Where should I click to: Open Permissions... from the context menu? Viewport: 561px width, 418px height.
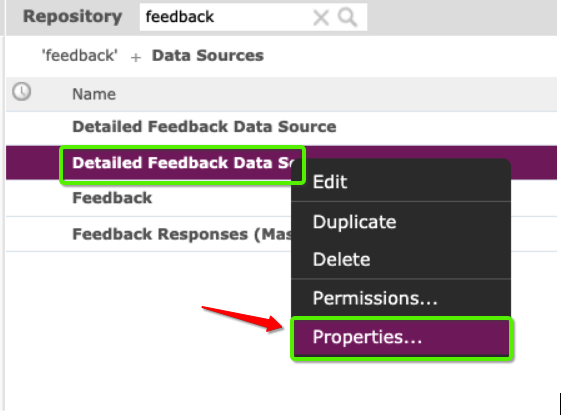point(401,298)
